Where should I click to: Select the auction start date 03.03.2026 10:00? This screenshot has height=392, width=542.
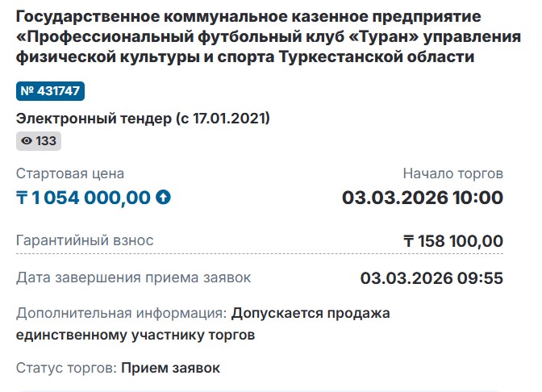423,198
